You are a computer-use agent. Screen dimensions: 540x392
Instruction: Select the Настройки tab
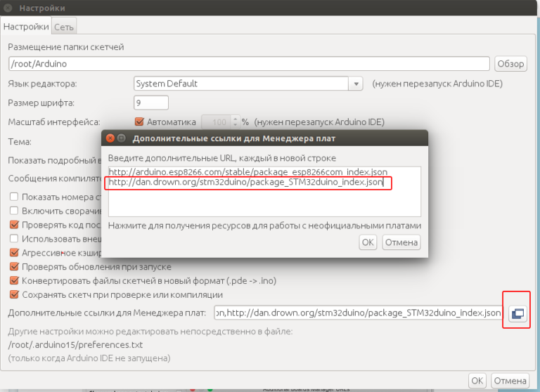pos(26,27)
